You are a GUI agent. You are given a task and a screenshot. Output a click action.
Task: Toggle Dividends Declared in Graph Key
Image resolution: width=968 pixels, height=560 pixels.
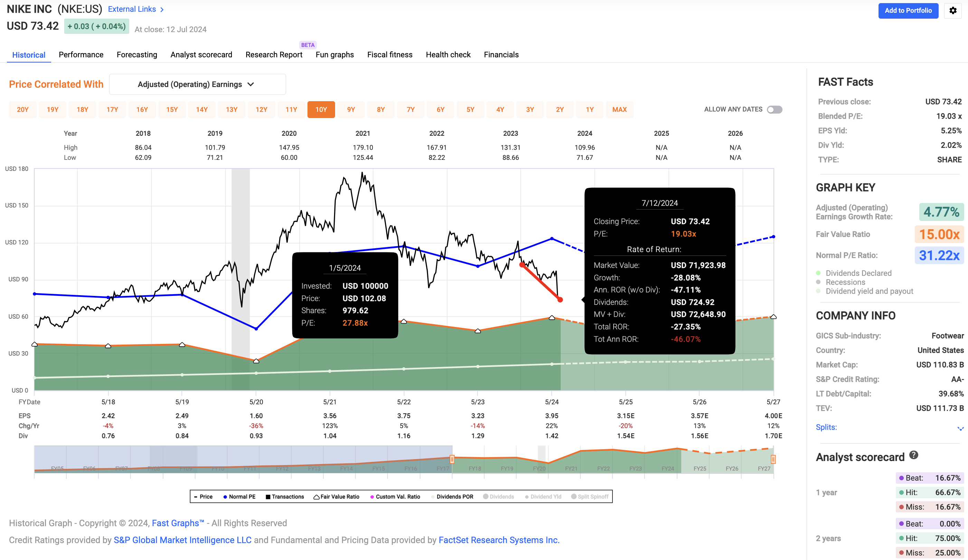pyautogui.click(x=854, y=273)
